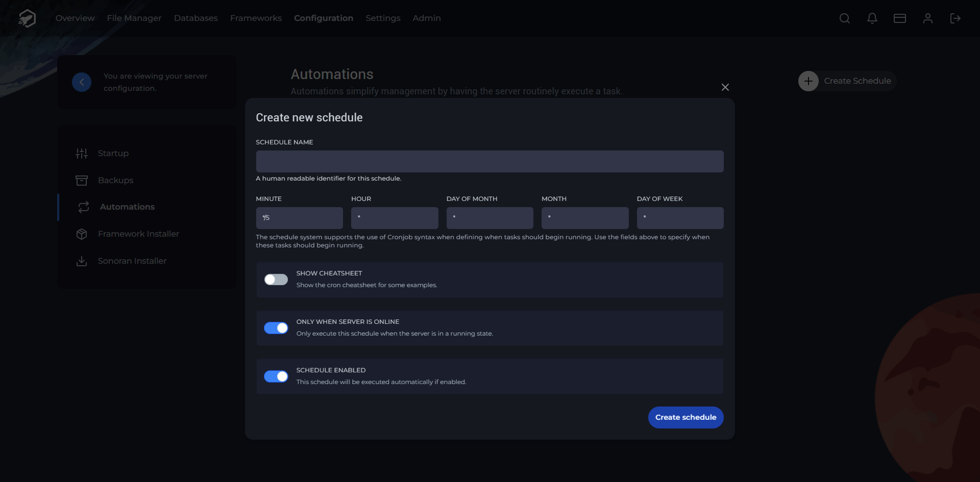
Task: Focus the Minute cron field
Action: pos(299,218)
